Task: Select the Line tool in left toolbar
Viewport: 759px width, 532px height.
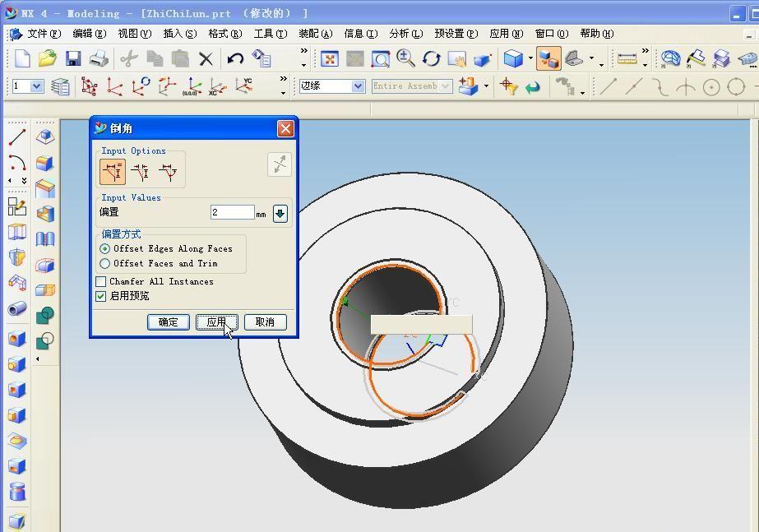Action: (x=17, y=137)
